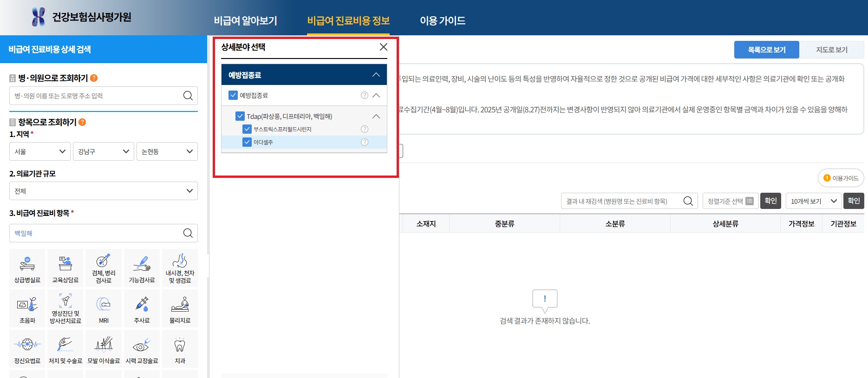
Task: Select the 물리치료 category icon
Action: 180,308
